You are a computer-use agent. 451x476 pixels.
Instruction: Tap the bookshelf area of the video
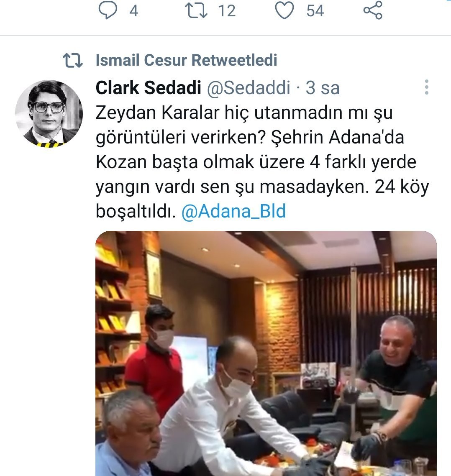tap(117, 313)
